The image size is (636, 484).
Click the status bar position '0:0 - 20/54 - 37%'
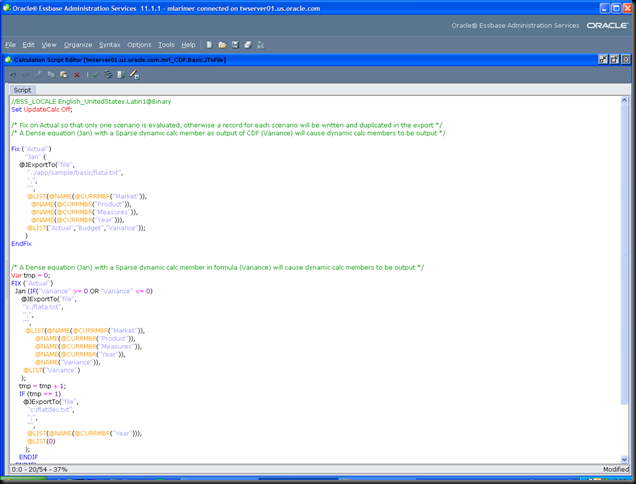39,469
